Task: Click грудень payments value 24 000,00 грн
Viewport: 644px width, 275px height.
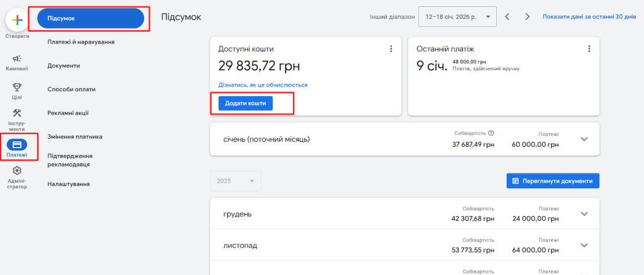Action: 536,219
